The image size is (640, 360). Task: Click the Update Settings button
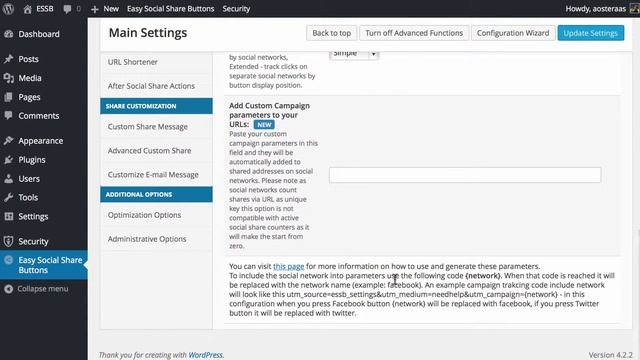click(590, 33)
